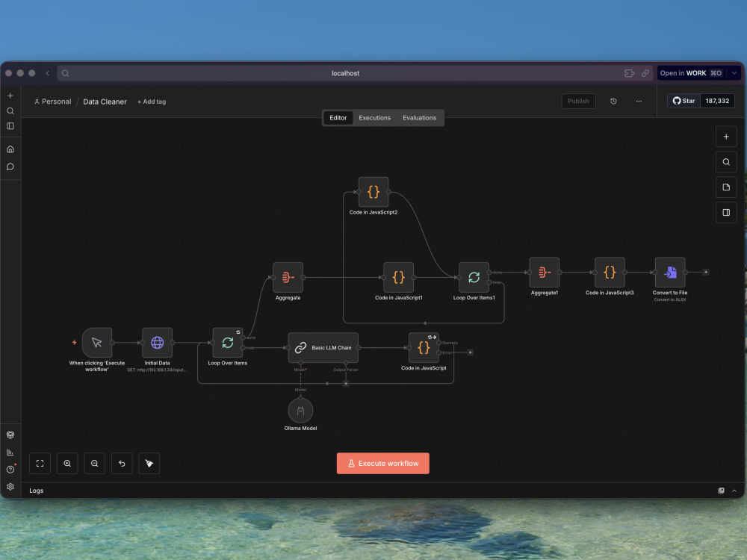Click the copy link icon in address bar
The height and width of the screenshot is (560, 747).
coord(645,73)
